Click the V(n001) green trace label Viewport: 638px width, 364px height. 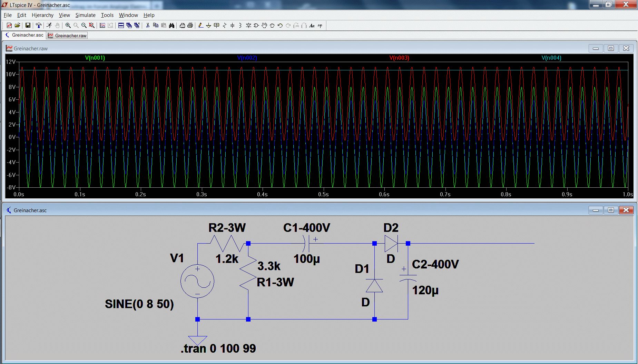(95, 58)
